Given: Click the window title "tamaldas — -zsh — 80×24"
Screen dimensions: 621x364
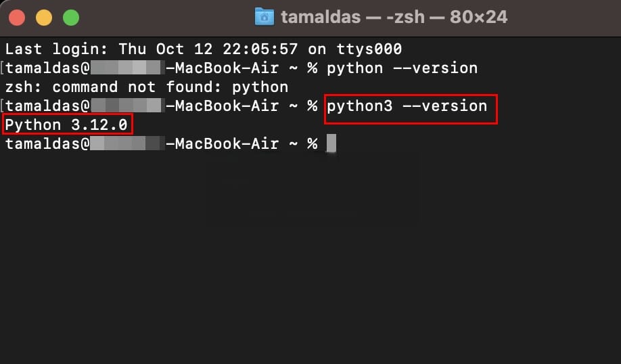Looking at the screenshot, I should (x=394, y=17).
